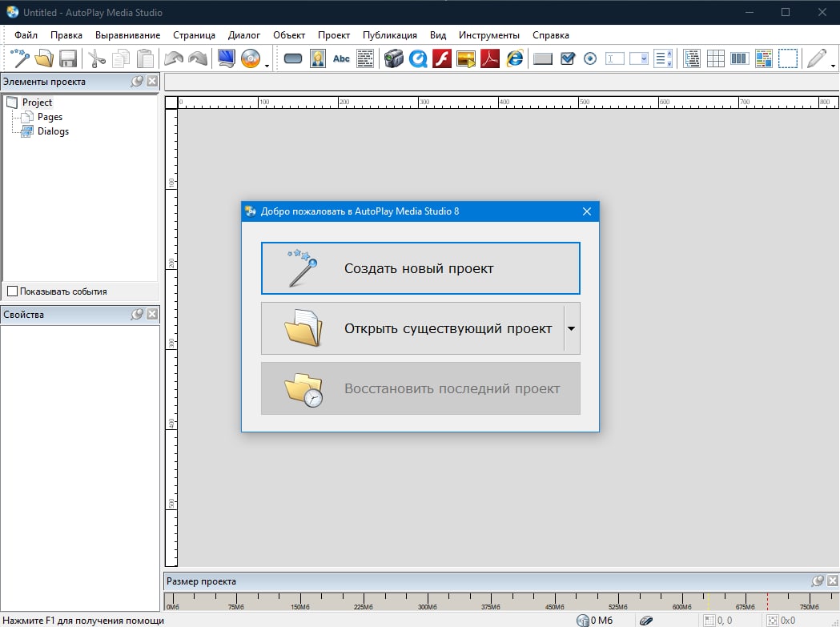Viewport: 840px width, 627px height.
Task: Cut selection using the scissors icon
Action: pos(96,58)
